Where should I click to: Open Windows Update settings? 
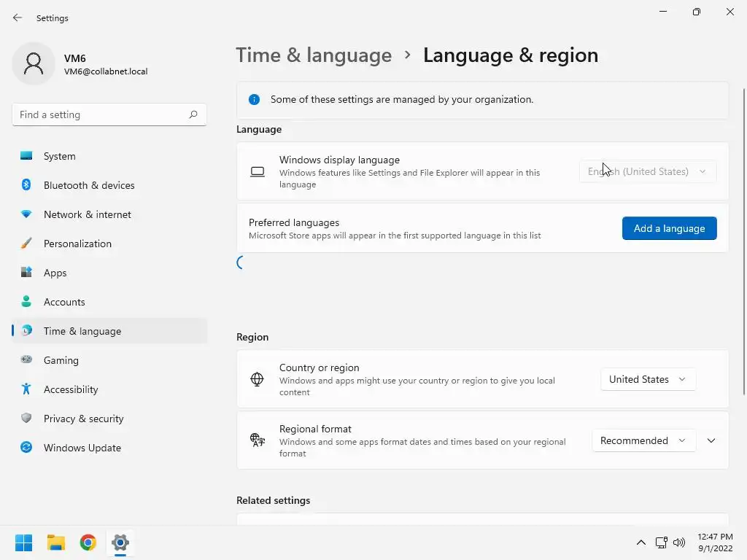click(109, 448)
